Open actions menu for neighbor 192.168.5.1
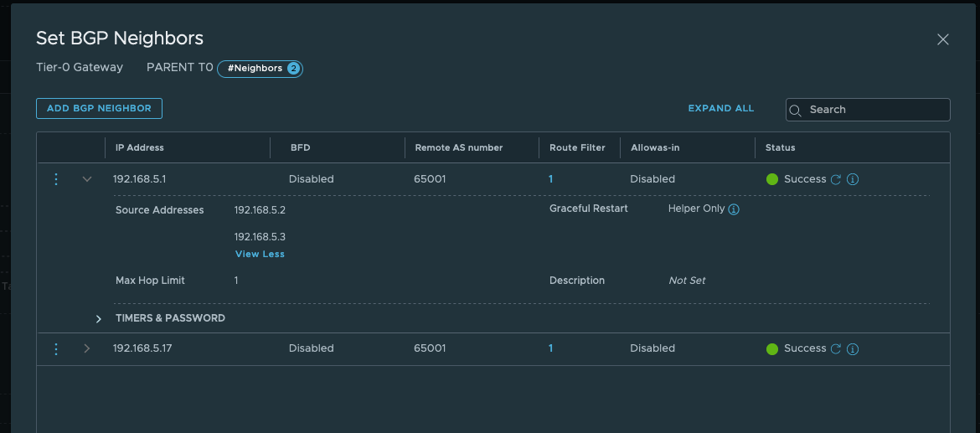 pyautogui.click(x=56, y=179)
